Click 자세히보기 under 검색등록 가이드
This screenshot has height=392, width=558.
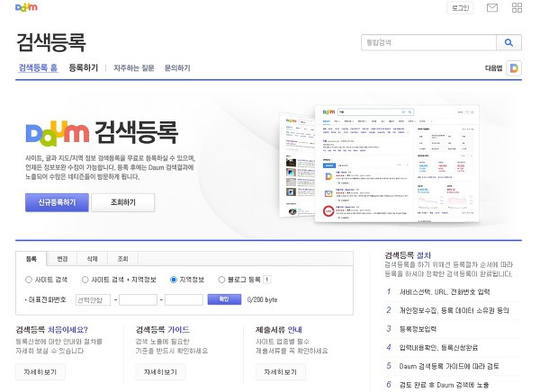click(x=160, y=371)
